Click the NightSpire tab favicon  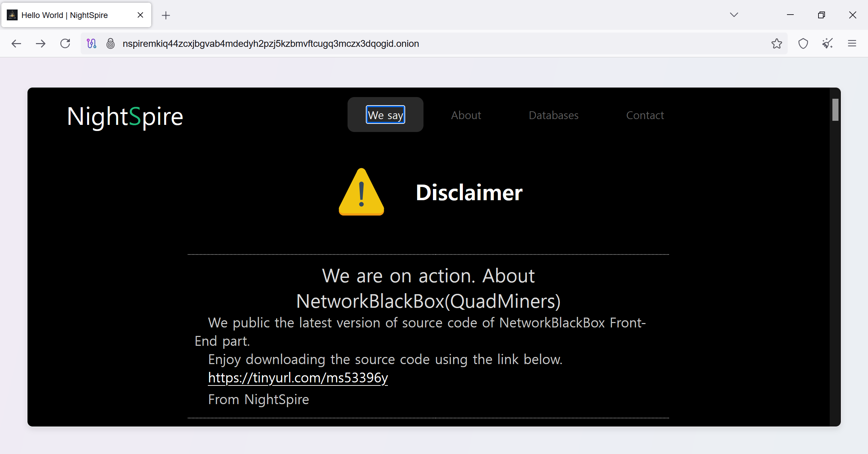click(12, 15)
